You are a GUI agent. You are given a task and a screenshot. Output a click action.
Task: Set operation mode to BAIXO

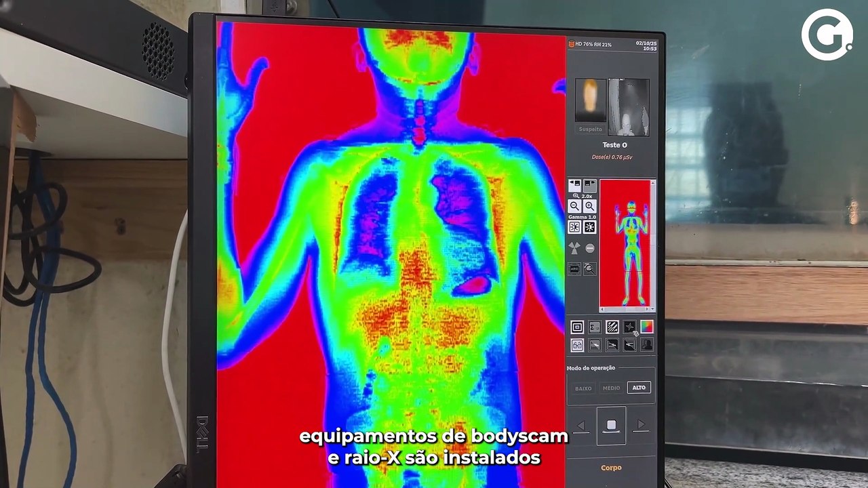pyautogui.click(x=583, y=388)
